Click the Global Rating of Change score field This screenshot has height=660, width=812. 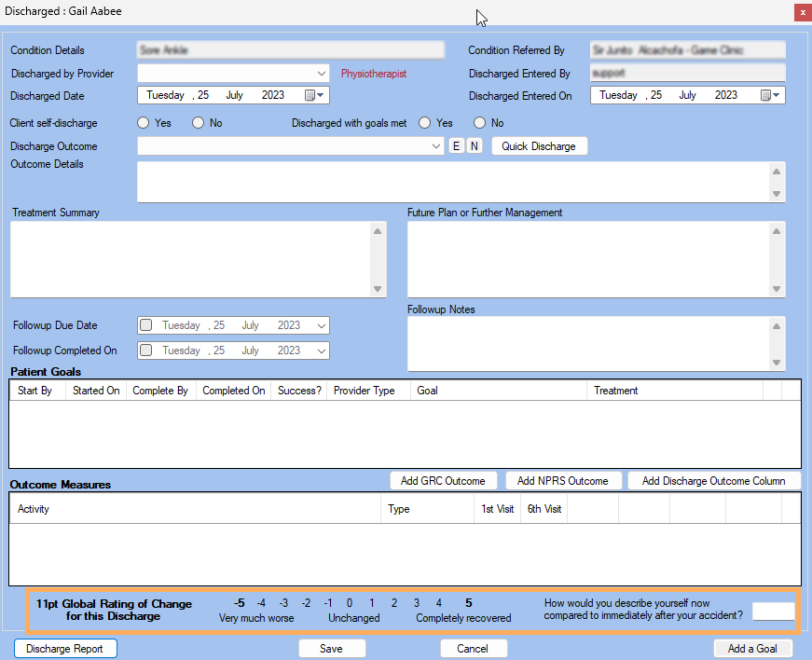coord(773,612)
